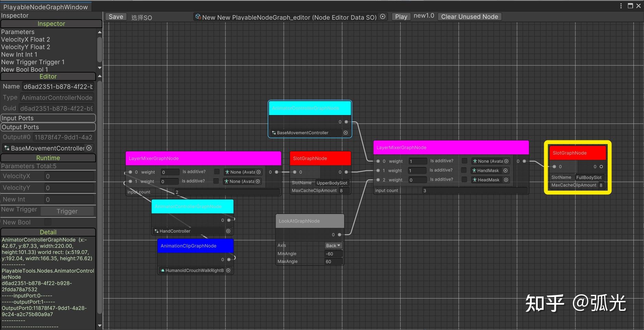The height and width of the screenshot is (330, 644).
Task: Open the HandMask avatar mask object picker
Action: 505,170
